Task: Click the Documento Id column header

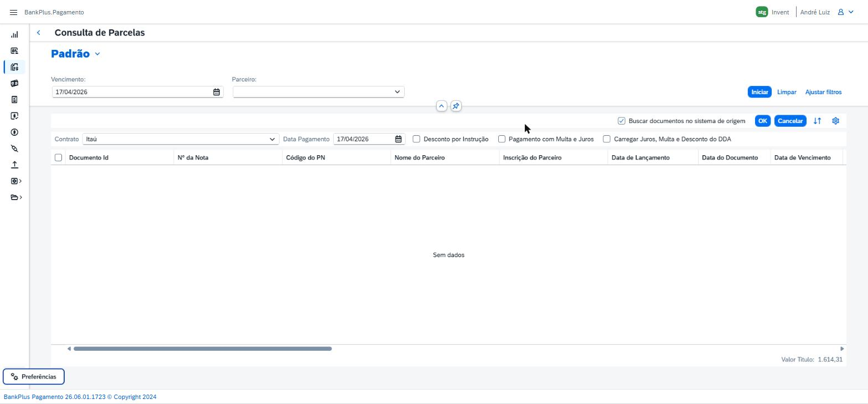Action: point(119,158)
